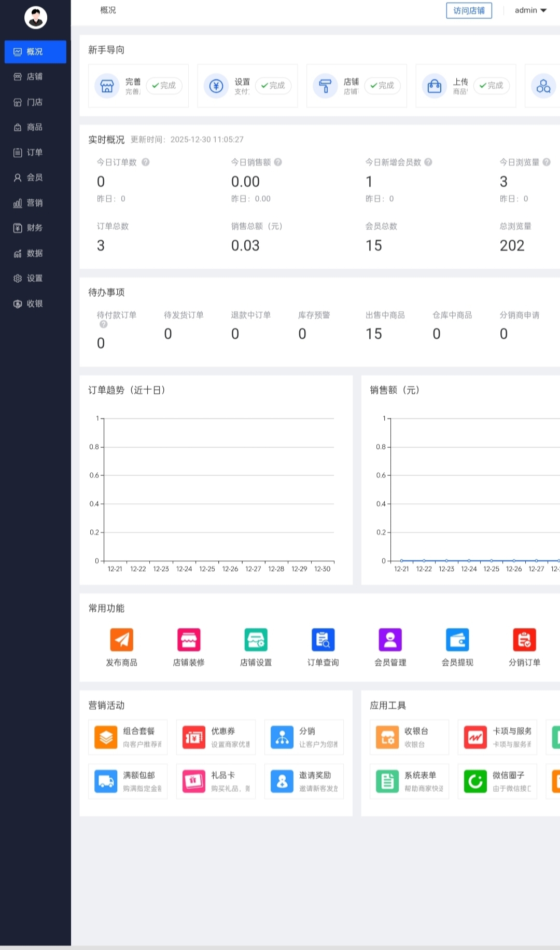The width and height of the screenshot is (560, 950).
Task: Click the help icon beside 今日订单数
Action: 146,162
